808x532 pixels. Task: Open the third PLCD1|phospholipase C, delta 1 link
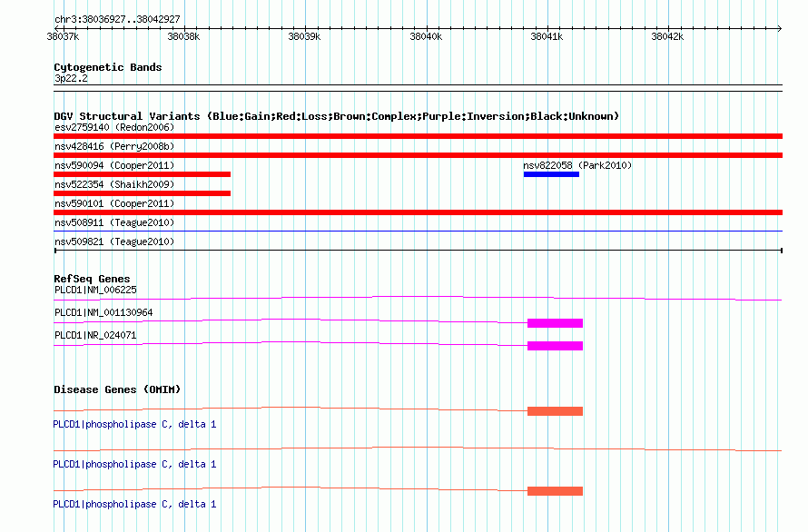coord(134,504)
